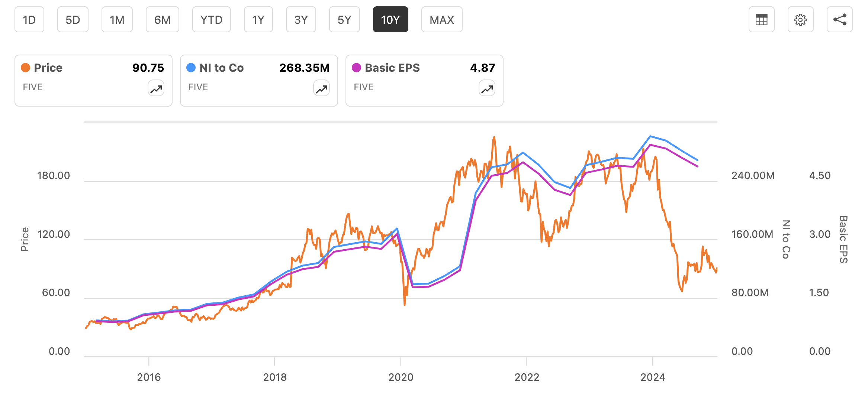This screenshot has height=396, width=868.
Task: Click the trend arrow on the NI to Co card
Action: click(321, 88)
